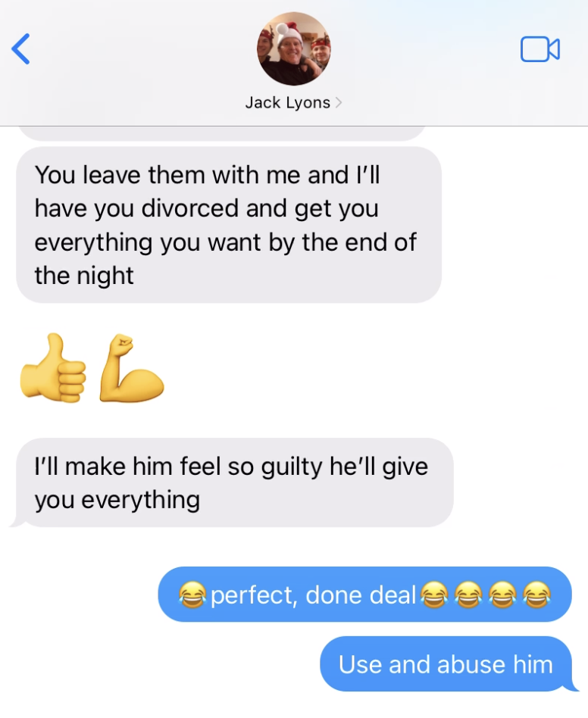
Task: Expand Jack Lyons contact details chevron
Action: pos(339,102)
